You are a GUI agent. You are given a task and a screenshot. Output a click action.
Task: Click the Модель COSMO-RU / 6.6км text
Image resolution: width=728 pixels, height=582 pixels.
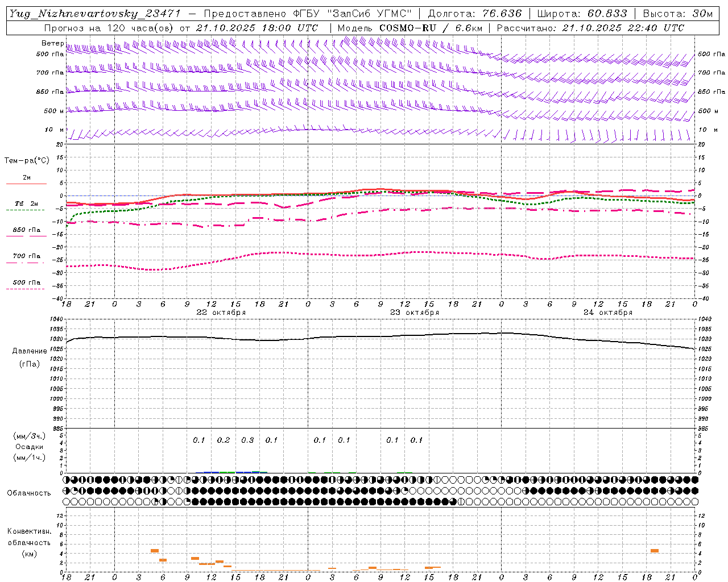(x=409, y=28)
